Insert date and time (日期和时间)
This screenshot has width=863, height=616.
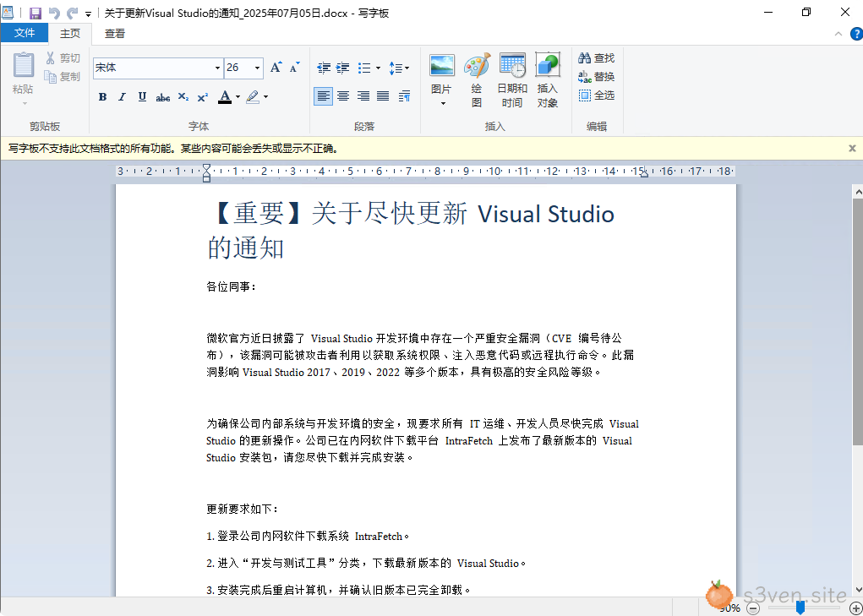point(512,67)
